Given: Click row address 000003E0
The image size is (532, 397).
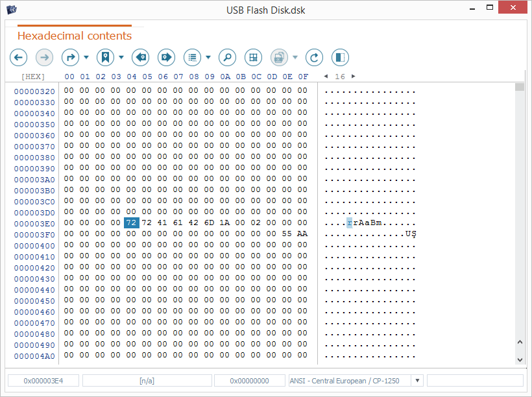Looking at the screenshot, I should [34, 224].
